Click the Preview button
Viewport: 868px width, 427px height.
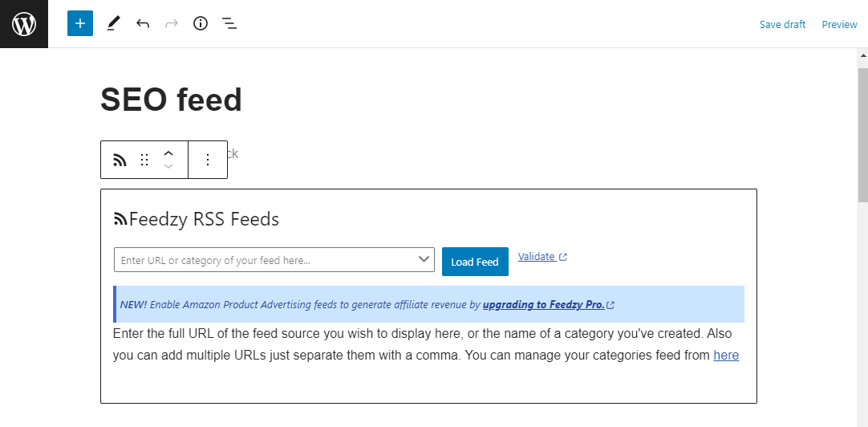point(839,25)
